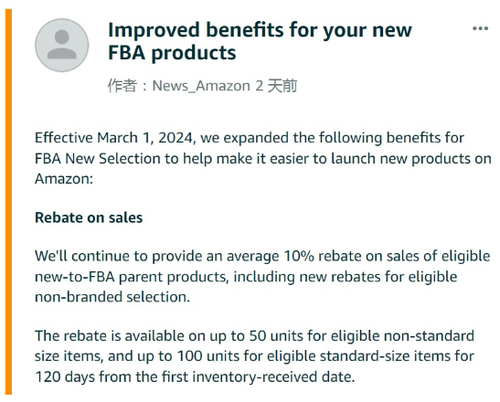500x402 pixels.
Task: Click the word 'Amazon:' ending intro paragraph
Action: tap(64, 179)
